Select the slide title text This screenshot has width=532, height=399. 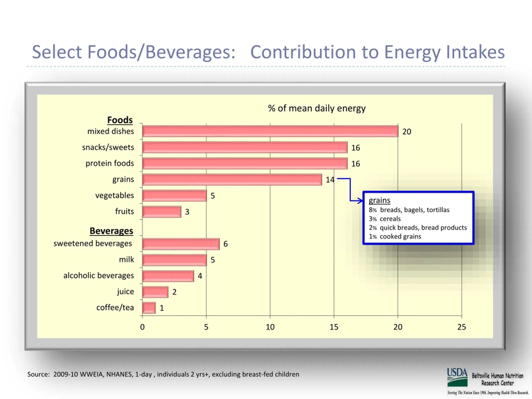(268, 52)
